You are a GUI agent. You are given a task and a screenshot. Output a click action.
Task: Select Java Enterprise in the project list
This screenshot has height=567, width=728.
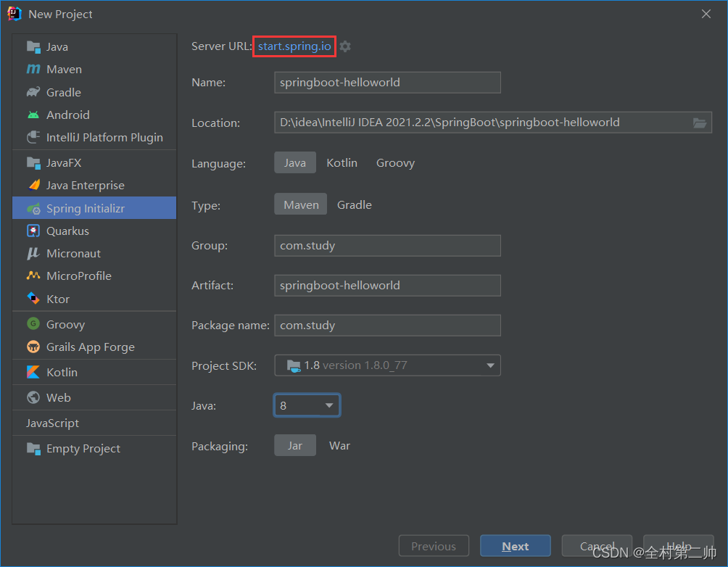pyautogui.click(x=85, y=186)
